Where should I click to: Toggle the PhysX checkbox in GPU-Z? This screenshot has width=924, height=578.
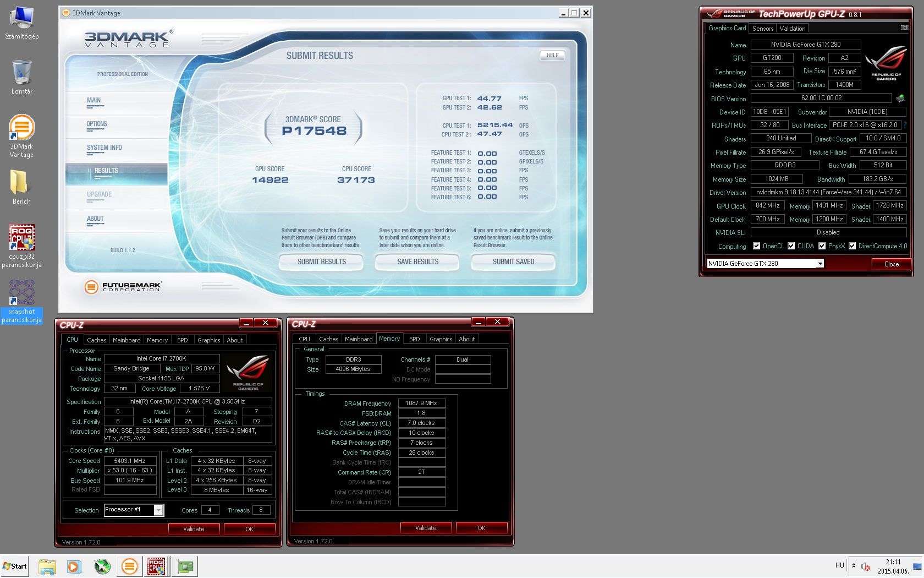click(x=822, y=246)
